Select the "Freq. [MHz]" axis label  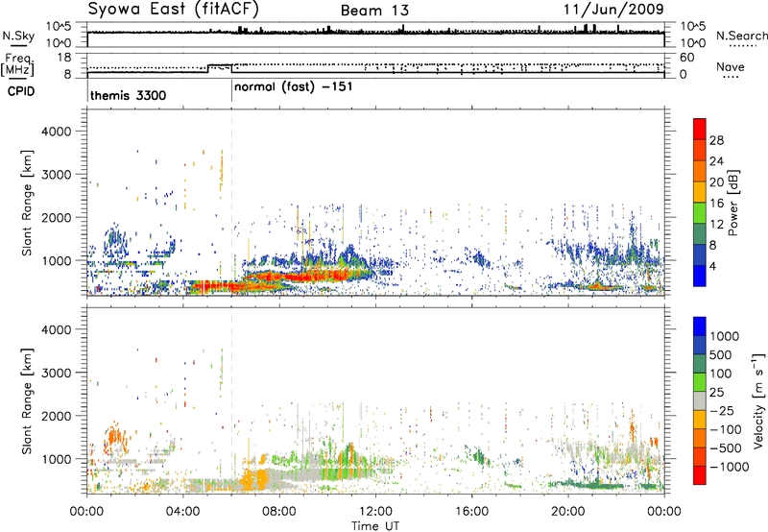(17, 65)
